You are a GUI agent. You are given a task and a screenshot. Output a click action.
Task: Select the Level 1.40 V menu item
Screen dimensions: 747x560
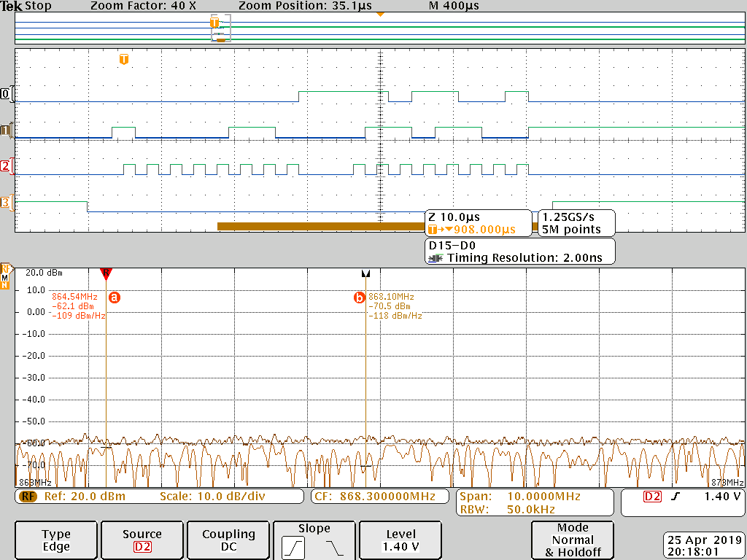pyautogui.click(x=400, y=540)
